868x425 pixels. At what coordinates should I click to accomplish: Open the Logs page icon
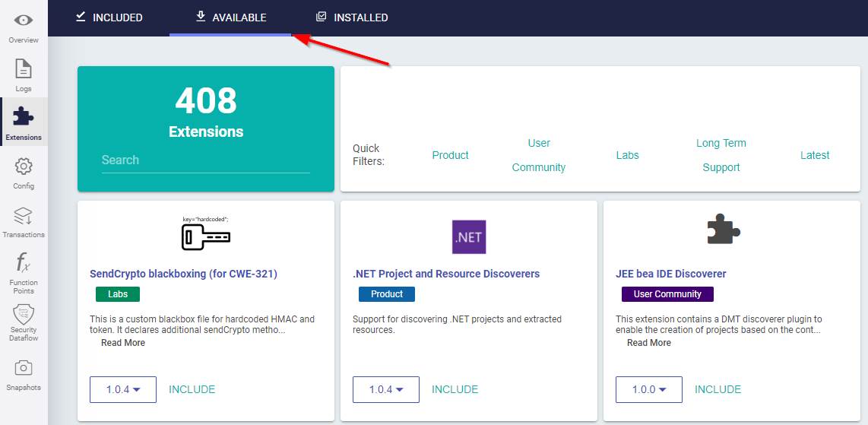pyautogui.click(x=24, y=69)
